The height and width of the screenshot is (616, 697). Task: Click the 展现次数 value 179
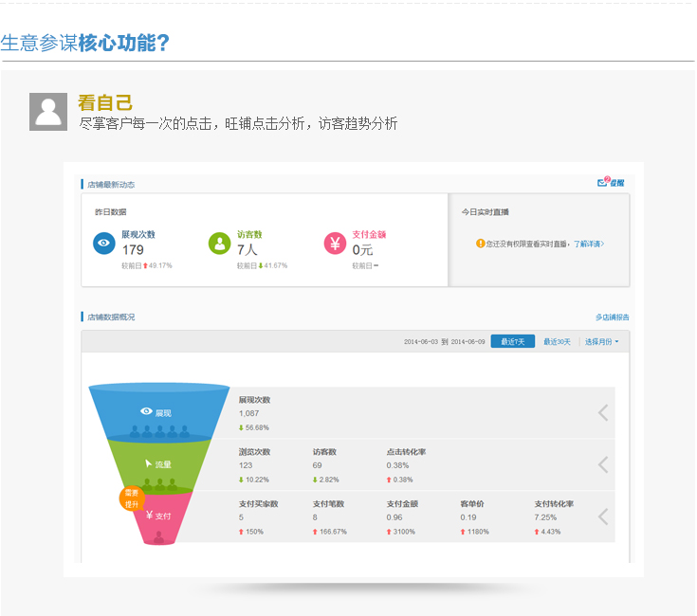(x=133, y=250)
